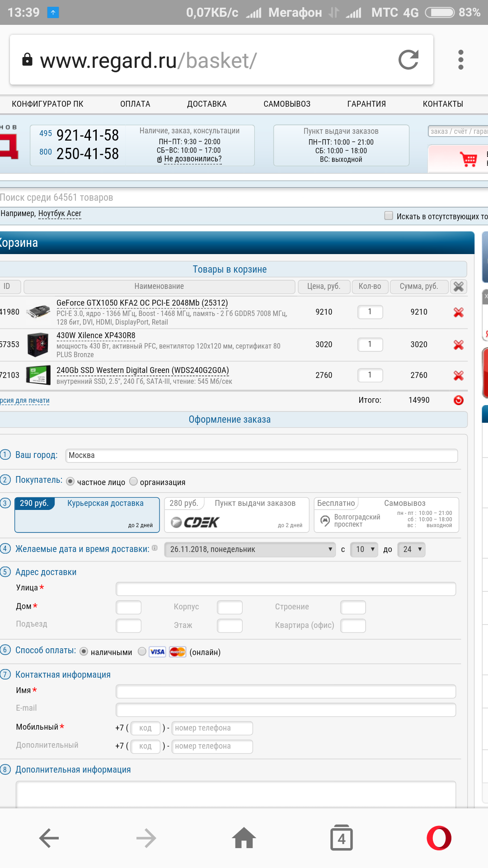Open the delivery date dropdown 26.11.2018
488x868 pixels.
click(x=250, y=549)
